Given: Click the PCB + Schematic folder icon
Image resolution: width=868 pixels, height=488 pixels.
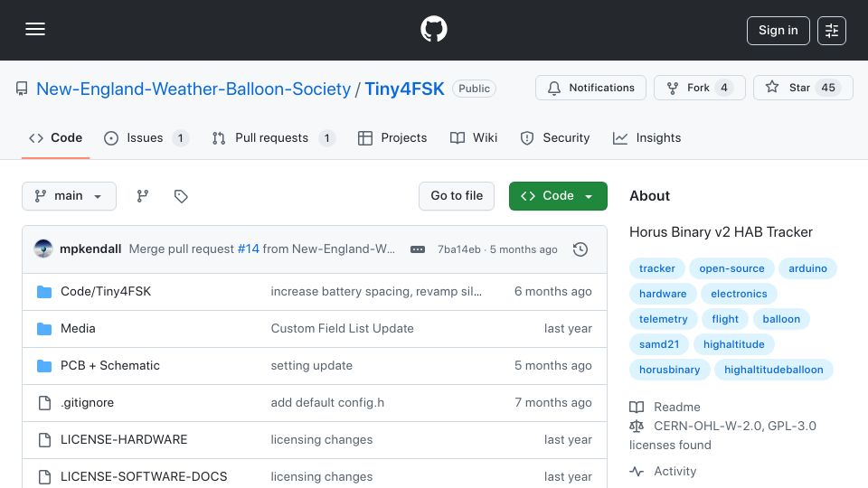Looking at the screenshot, I should click(44, 366).
